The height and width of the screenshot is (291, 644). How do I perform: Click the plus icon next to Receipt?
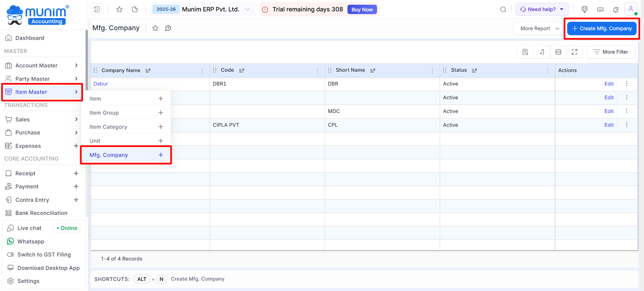pos(76,173)
